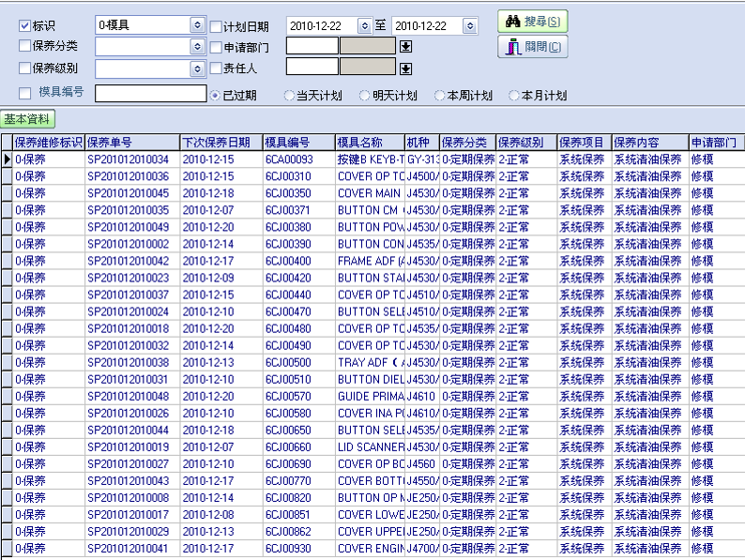
Task: Select the 当天计划 radio option
Action: coord(289,96)
